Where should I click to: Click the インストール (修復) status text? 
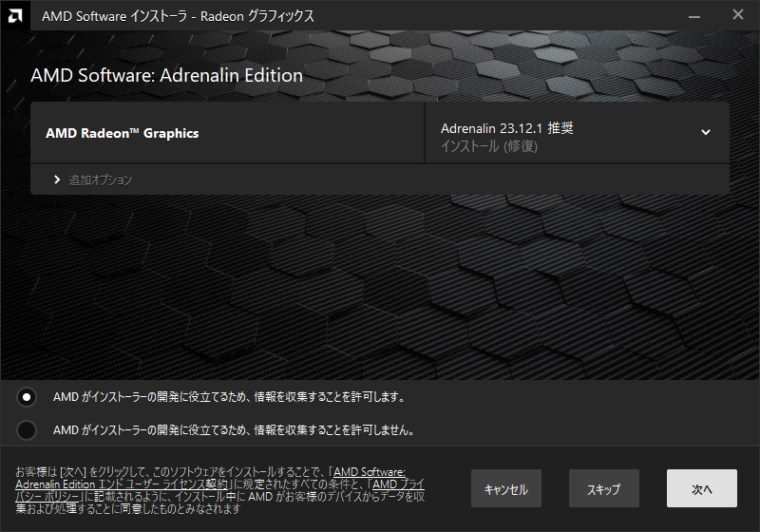coord(489,146)
